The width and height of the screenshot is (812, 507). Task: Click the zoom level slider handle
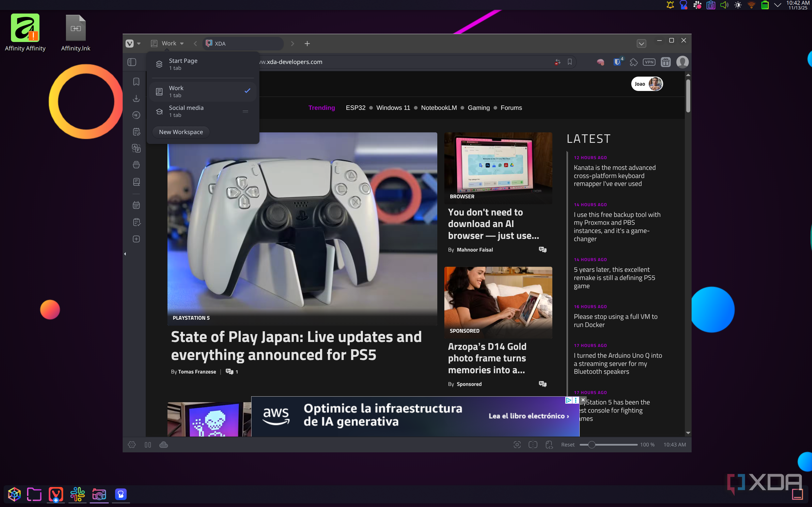(x=592, y=445)
